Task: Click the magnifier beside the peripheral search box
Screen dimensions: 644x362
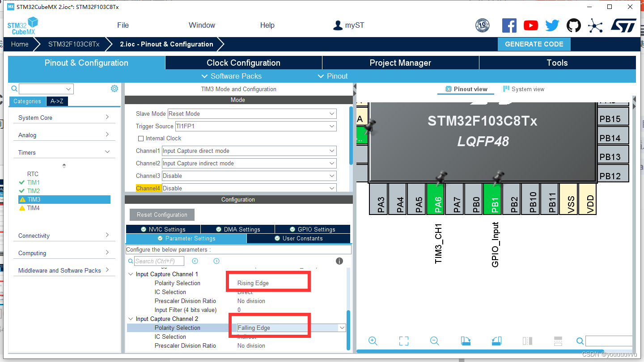Action: point(14,88)
